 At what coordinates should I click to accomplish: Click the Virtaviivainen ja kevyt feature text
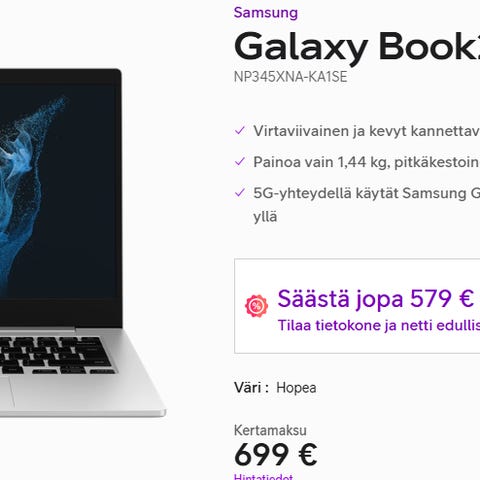tap(366, 131)
